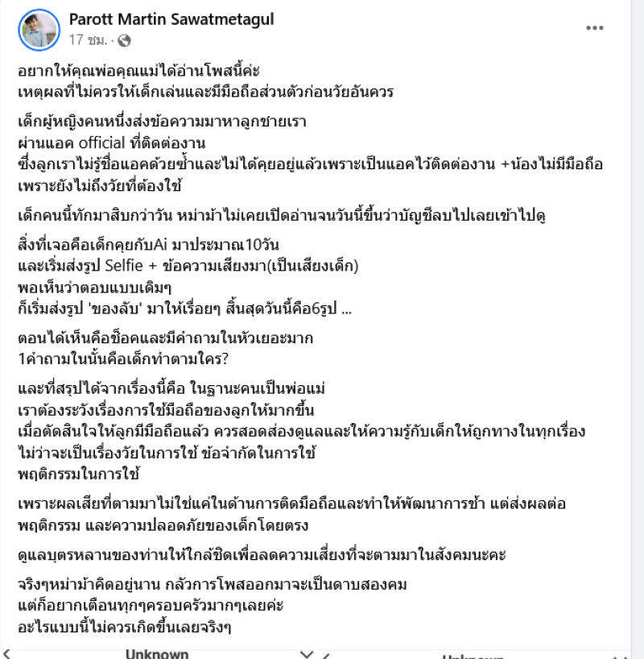Click the line mentioning Ai มาประมาณ10วัน
This screenshot has width=644, height=659.
pos(148,244)
